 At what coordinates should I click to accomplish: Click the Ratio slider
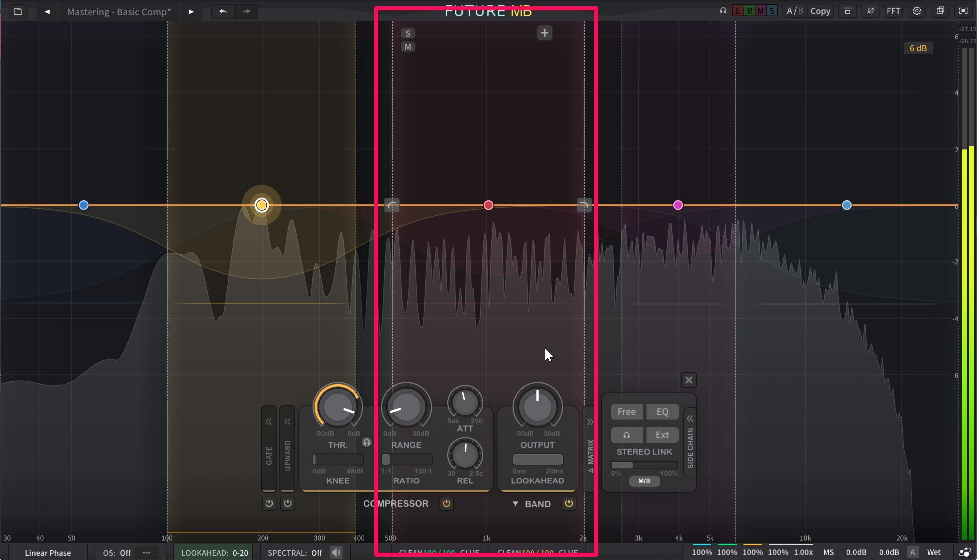pyautogui.click(x=406, y=460)
